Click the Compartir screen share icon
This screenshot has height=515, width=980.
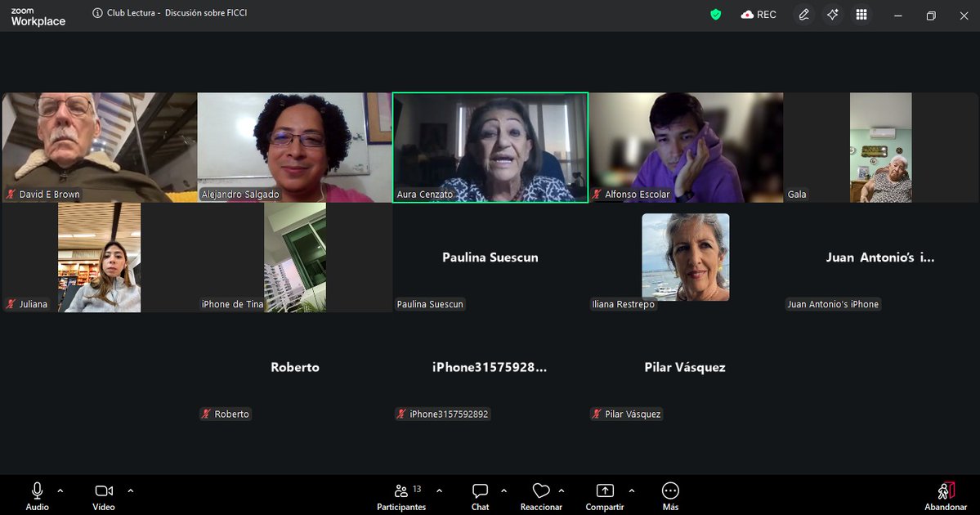[605, 490]
